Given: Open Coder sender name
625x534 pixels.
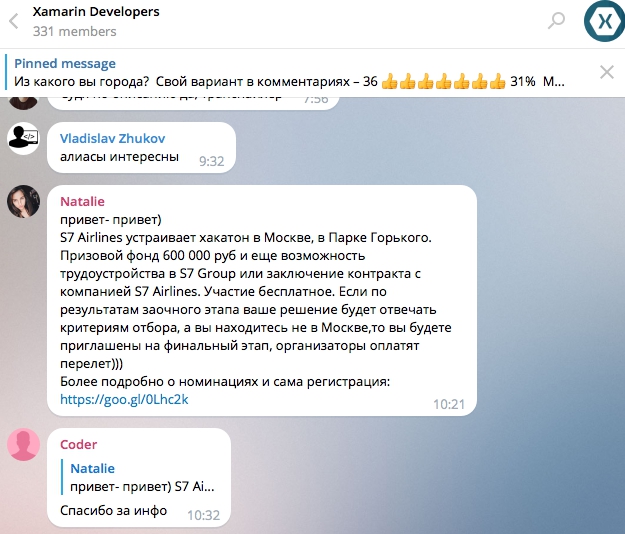Looking at the screenshot, I should click(x=79, y=444).
